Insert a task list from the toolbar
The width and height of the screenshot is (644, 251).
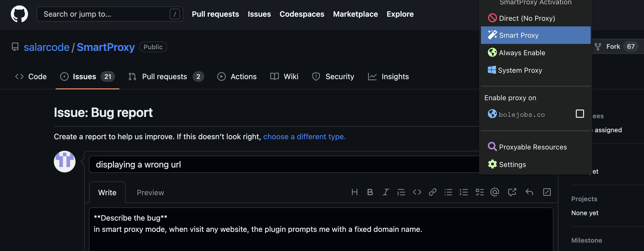480,192
